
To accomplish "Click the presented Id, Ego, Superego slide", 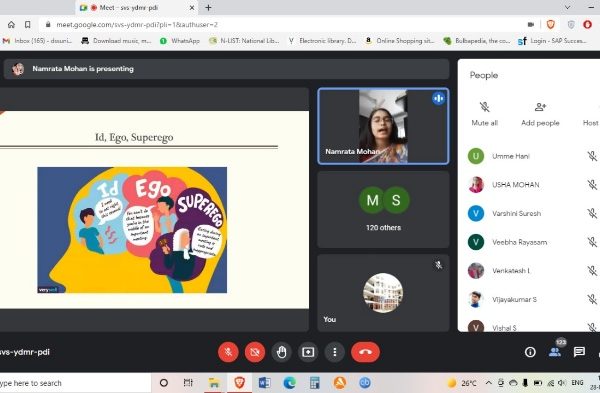I will click(x=154, y=210).
